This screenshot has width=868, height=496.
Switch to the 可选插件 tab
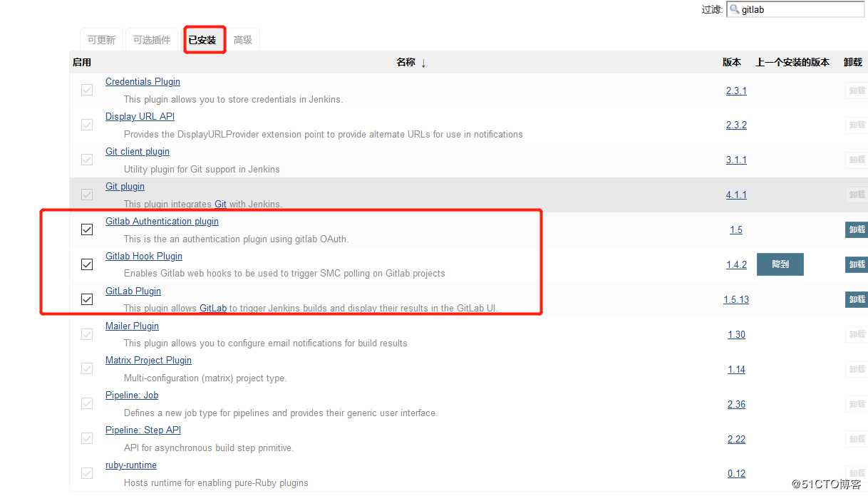click(152, 40)
